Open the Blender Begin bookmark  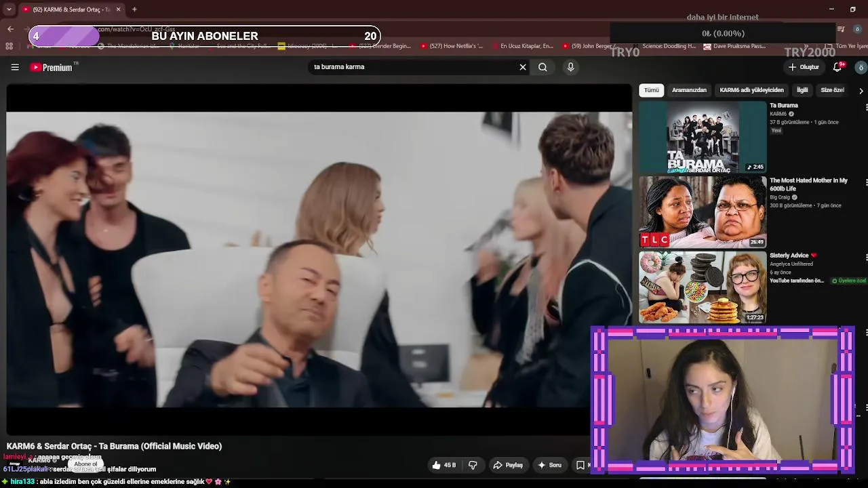click(x=380, y=46)
